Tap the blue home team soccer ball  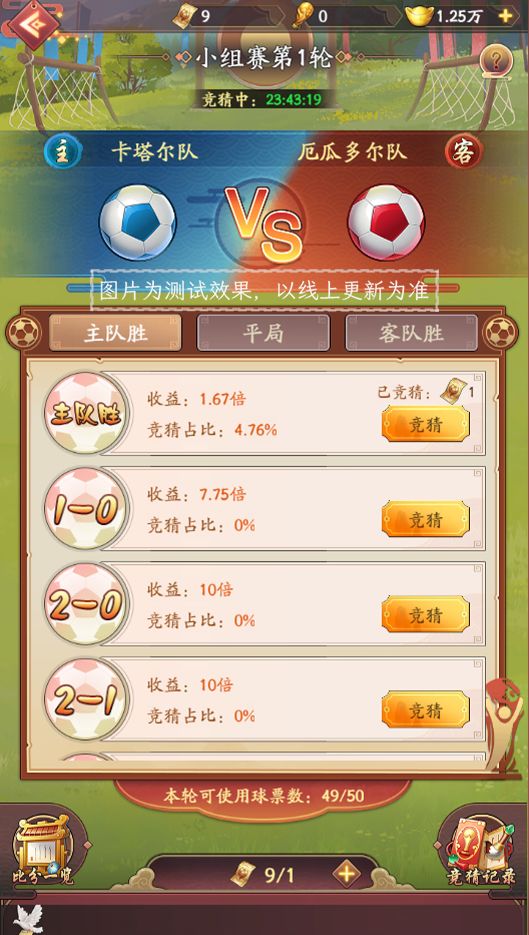point(138,222)
